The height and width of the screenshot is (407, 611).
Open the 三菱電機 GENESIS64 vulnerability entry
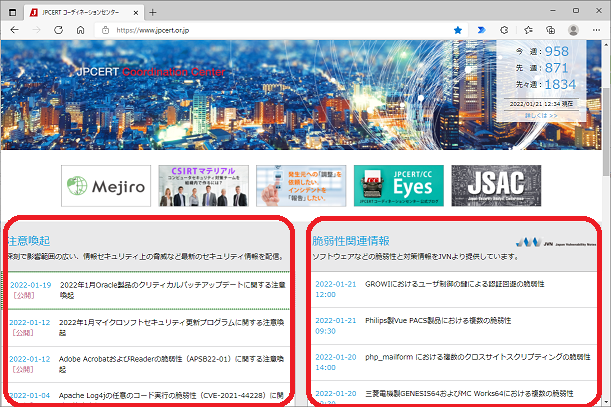point(469,393)
